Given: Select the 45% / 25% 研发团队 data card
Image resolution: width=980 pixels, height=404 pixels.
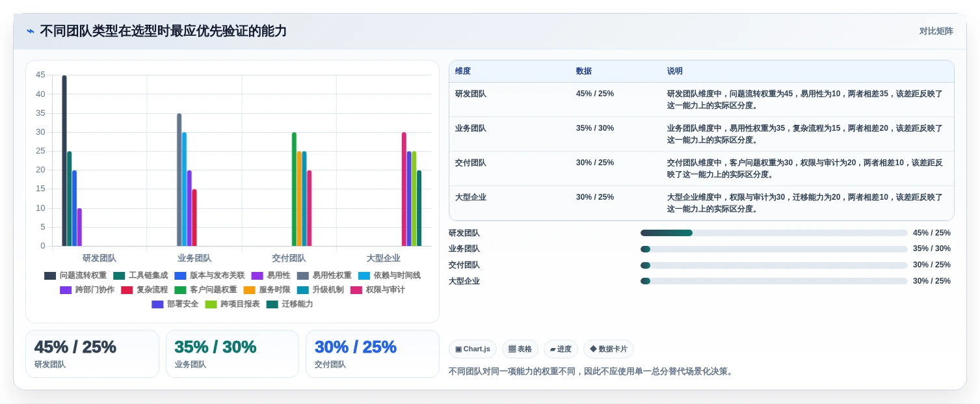Looking at the screenshot, I should (x=92, y=354).
